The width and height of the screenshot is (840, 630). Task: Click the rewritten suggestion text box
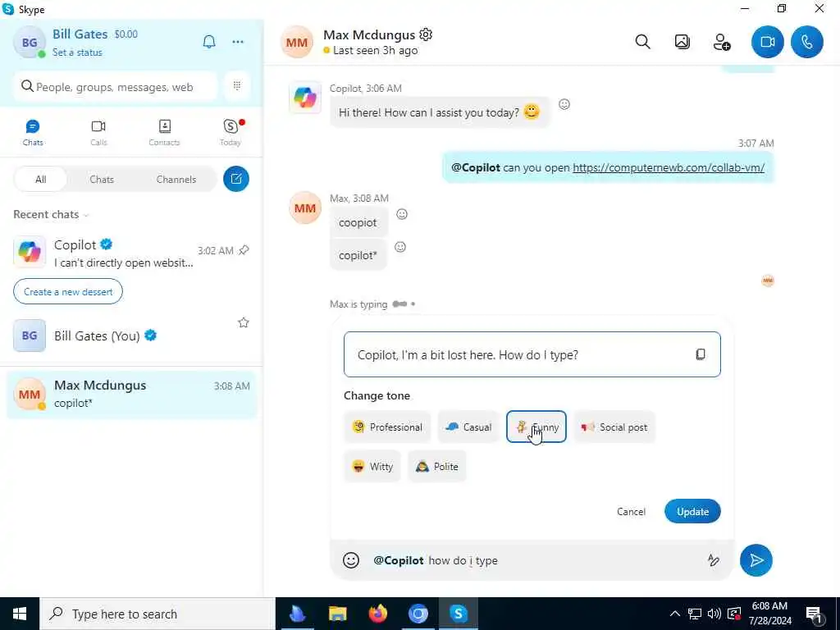click(532, 354)
